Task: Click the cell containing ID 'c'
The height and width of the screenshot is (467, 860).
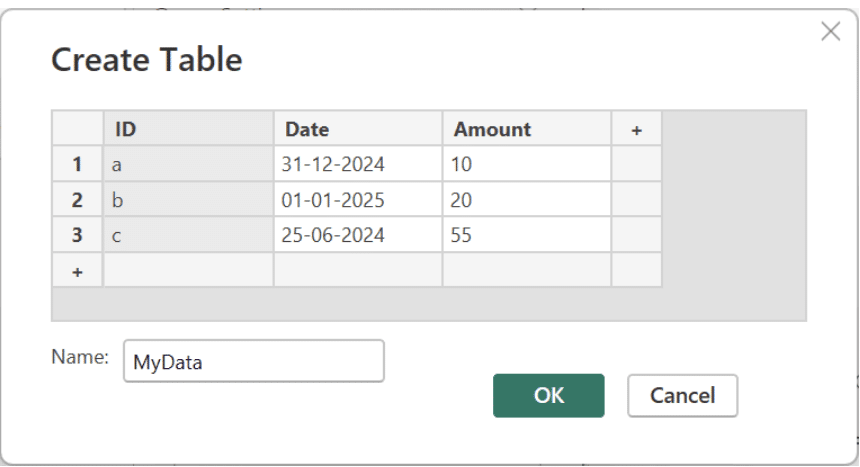Action: click(x=188, y=236)
